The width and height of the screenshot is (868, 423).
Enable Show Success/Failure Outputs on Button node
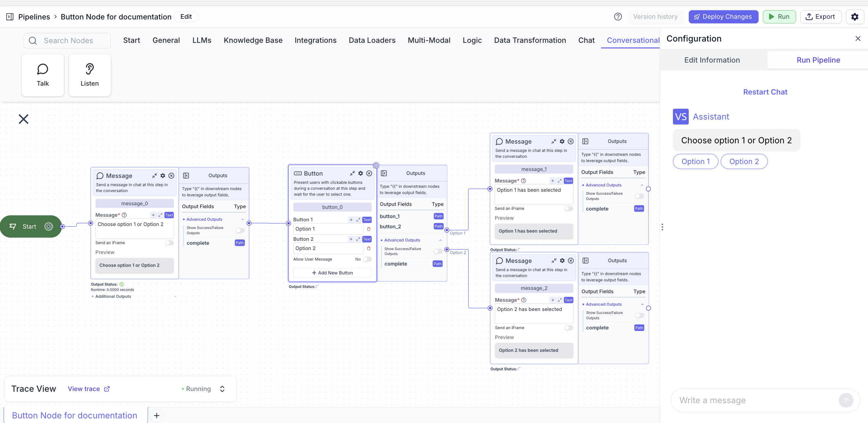[438, 251]
